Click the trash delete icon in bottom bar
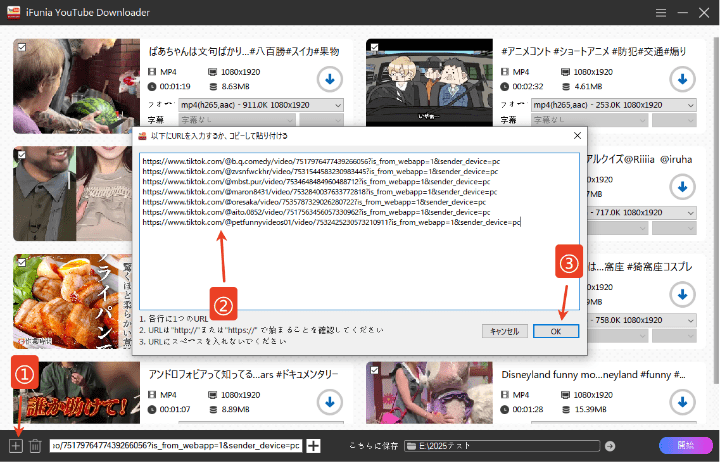720x462 pixels. point(35,445)
